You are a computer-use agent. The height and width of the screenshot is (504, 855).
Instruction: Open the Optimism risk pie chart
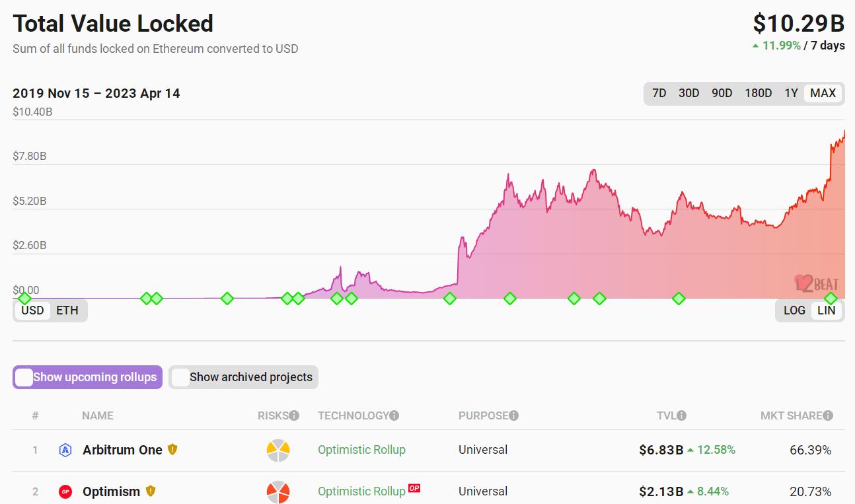tap(278, 491)
